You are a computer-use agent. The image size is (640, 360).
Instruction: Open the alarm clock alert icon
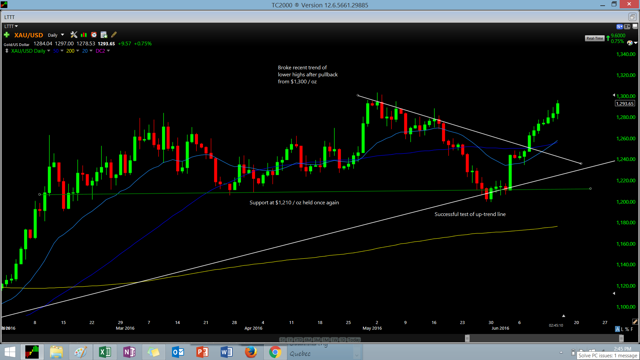94,35
